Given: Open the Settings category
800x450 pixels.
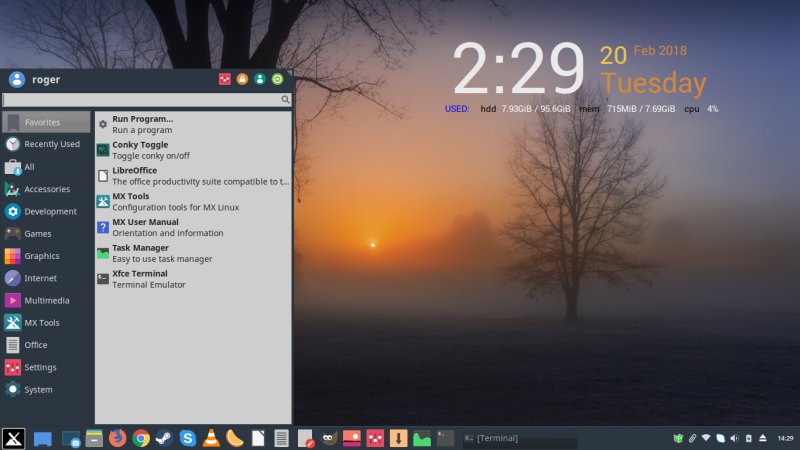Looking at the screenshot, I should [46, 367].
